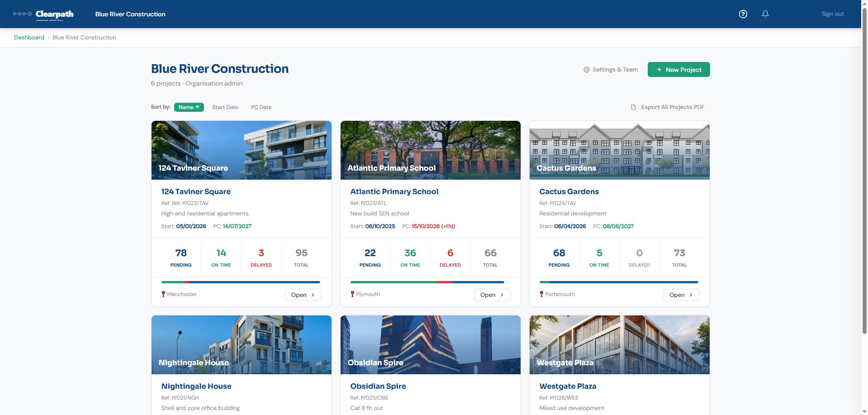Click the 124 Taviner Square progress bar
868x415 pixels.
[241, 282]
